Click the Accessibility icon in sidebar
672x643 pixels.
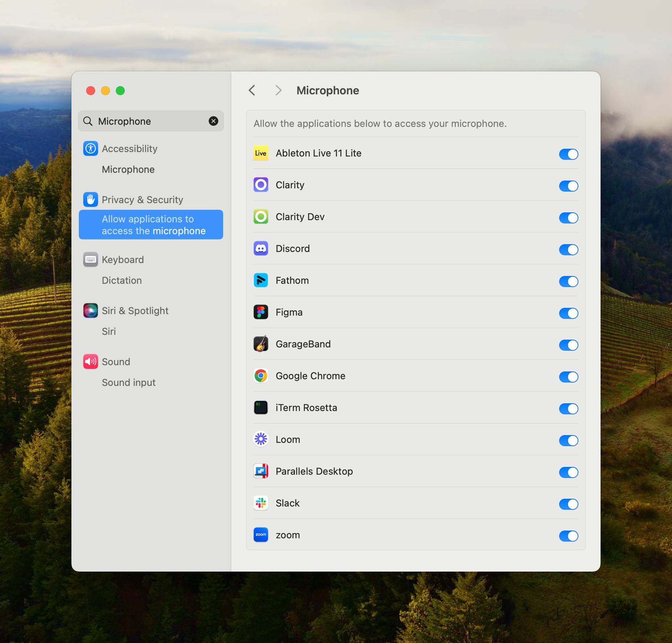pos(91,149)
